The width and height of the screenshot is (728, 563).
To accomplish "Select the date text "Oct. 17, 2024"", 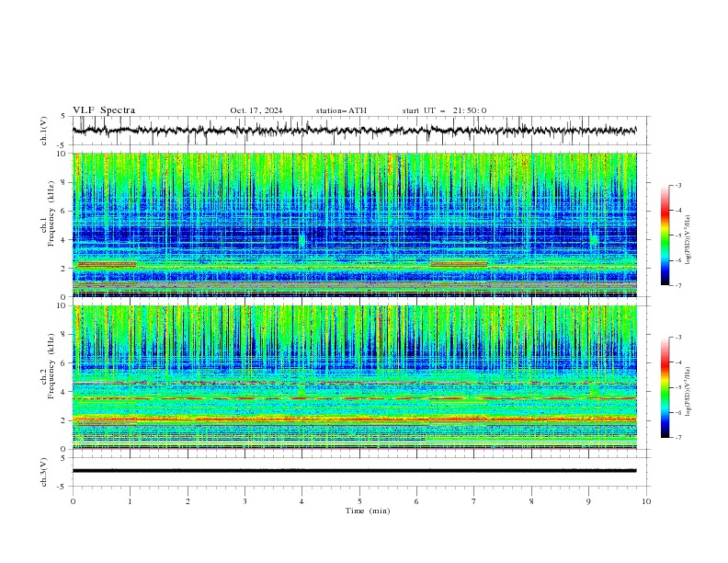I will pos(256,110).
